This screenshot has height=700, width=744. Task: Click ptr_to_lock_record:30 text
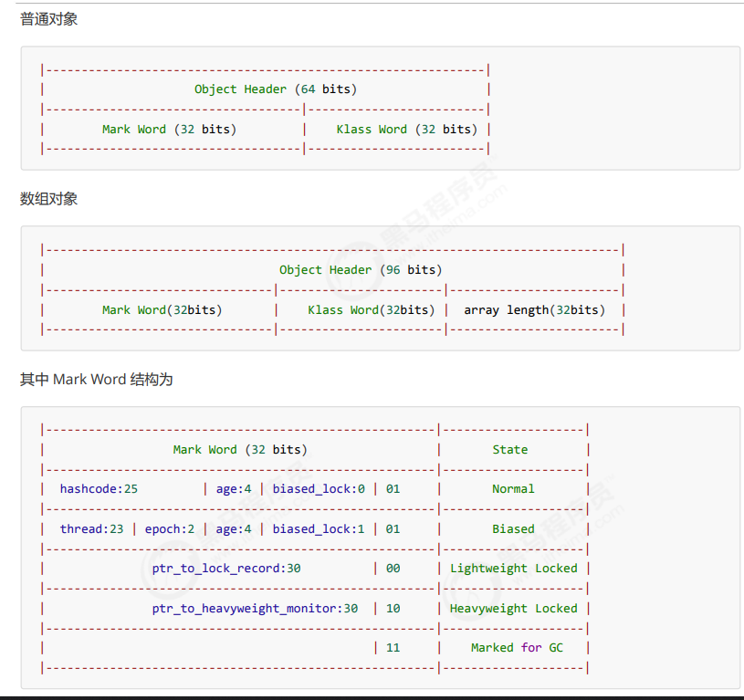pyautogui.click(x=226, y=569)
